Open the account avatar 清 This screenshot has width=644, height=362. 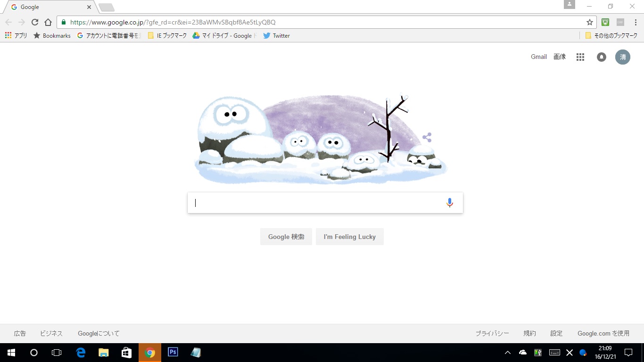click(623, 57)
